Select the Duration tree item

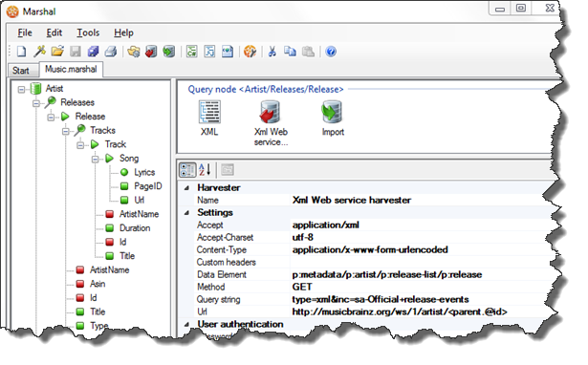[135, 228]
